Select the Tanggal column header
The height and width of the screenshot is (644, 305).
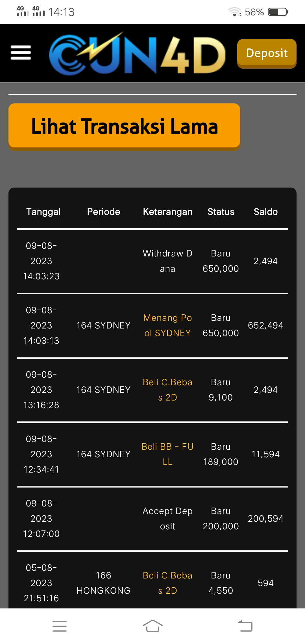pos(43,212)
